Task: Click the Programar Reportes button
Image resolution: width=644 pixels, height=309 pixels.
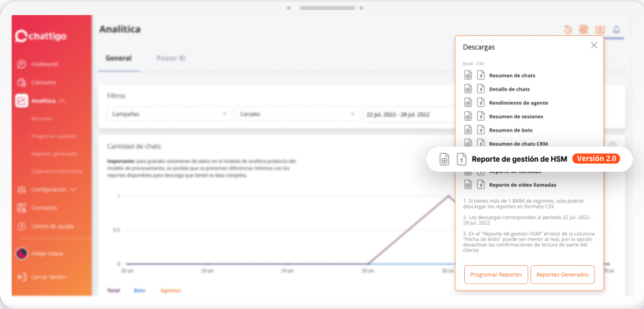Action: (x=496, y=275)
